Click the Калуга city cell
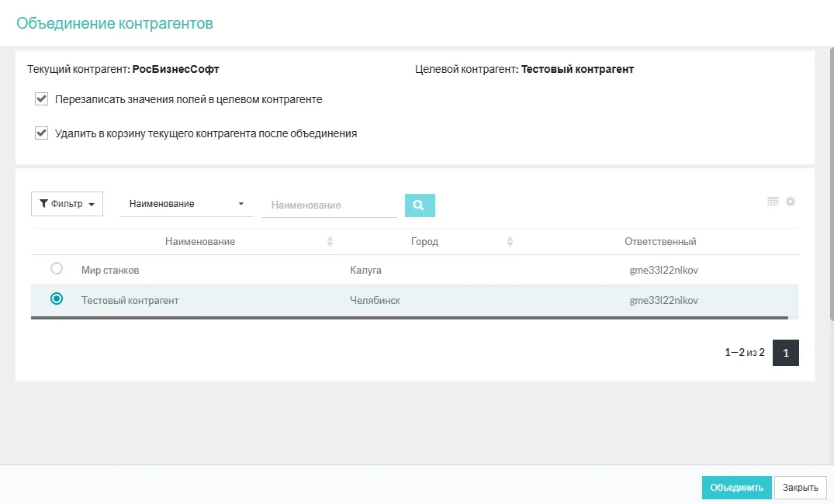This screenshot has height=504, width=834. coord(366,271)
